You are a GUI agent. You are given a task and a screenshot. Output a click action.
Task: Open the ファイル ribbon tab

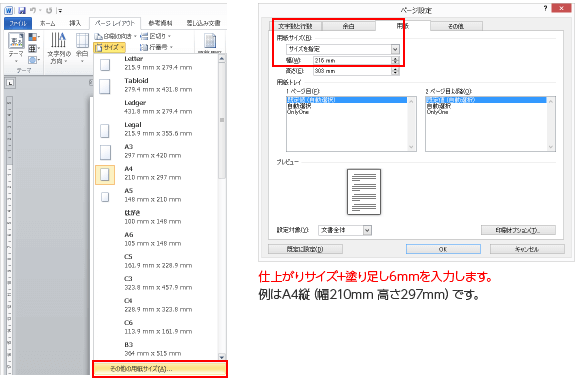point(18,23)
